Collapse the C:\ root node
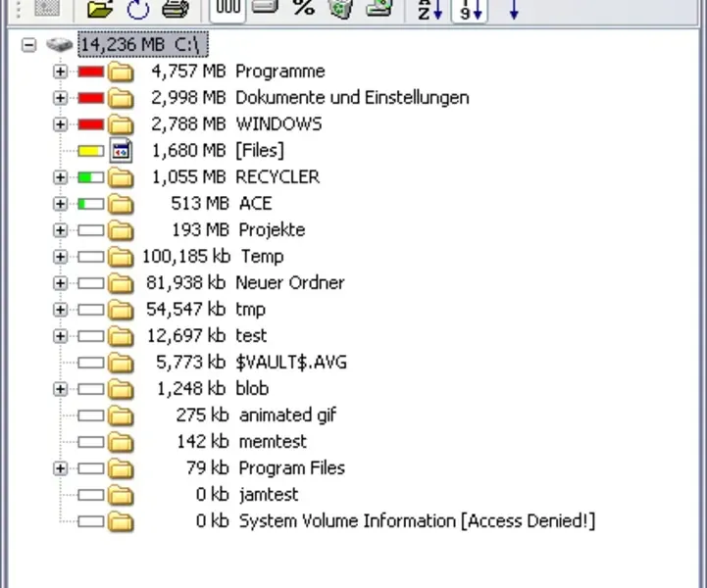Image resolution: width=707 pixels, height=588 pixels. [x=28, y=45]
